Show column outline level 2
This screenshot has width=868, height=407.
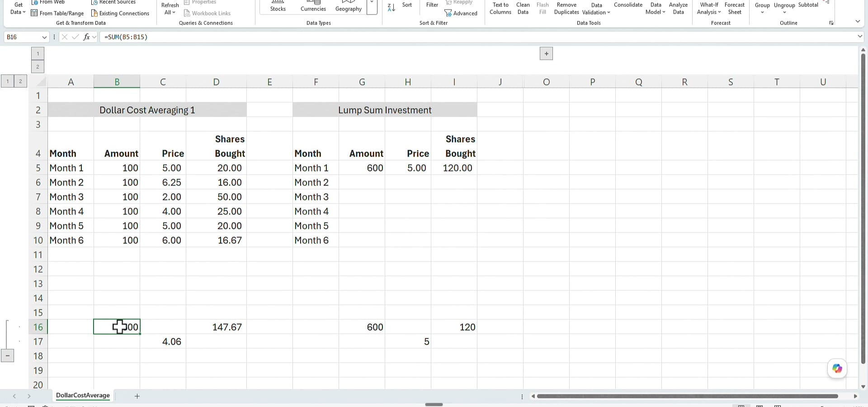(38, 66)
